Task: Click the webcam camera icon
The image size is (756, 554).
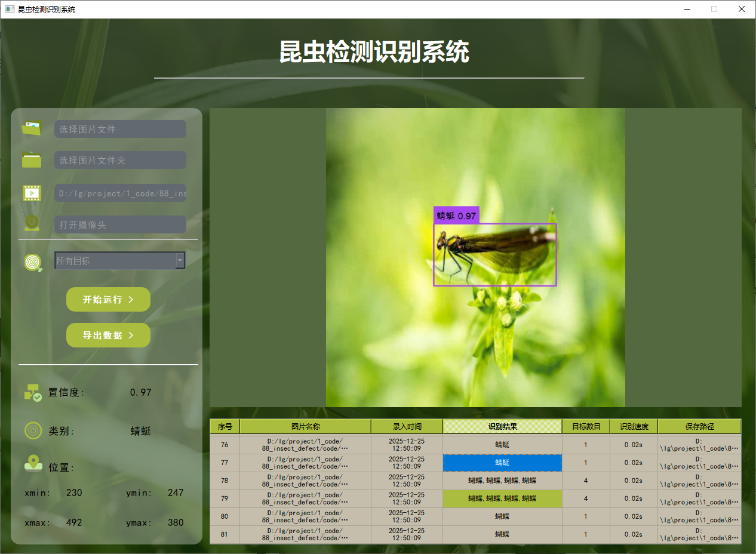Action: point(32,223)
